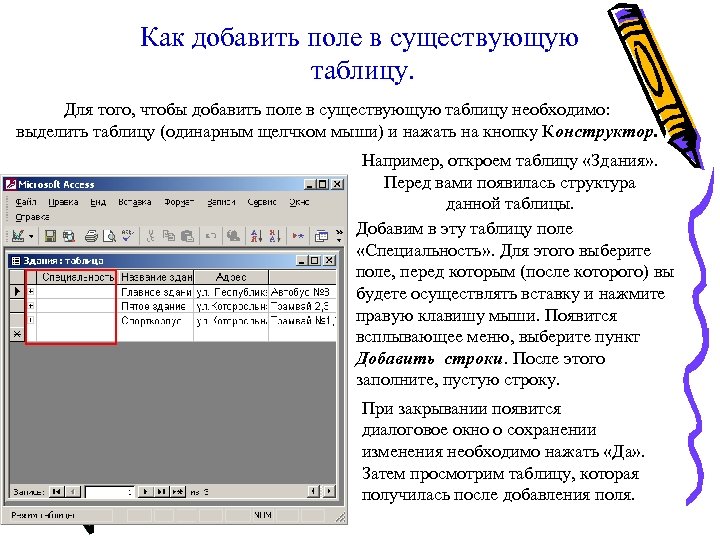Screen dimensions: 720x540
Task: Open the Правка menu
Action: click(x=63, y=202)
